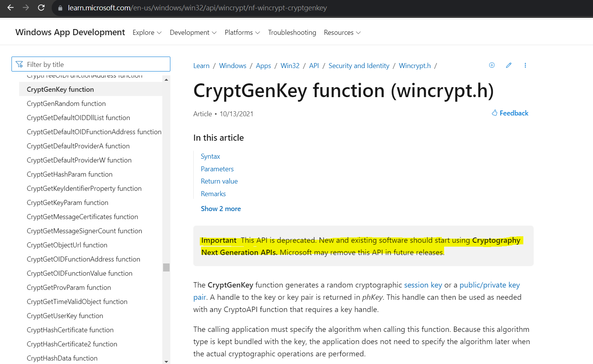Screen dimensions: 593x364
Task: Expand the Explore dropdown menu
Action: tap(147, 32)
